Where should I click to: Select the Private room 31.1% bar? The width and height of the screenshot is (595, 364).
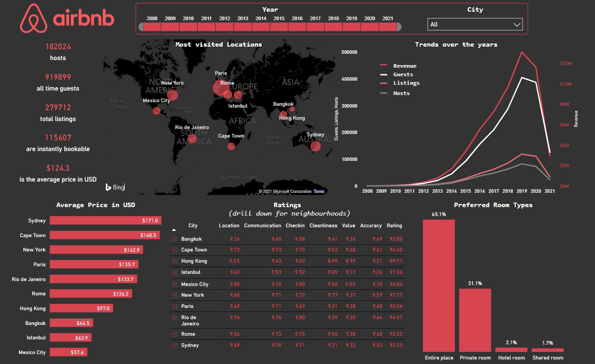[475, 320]
